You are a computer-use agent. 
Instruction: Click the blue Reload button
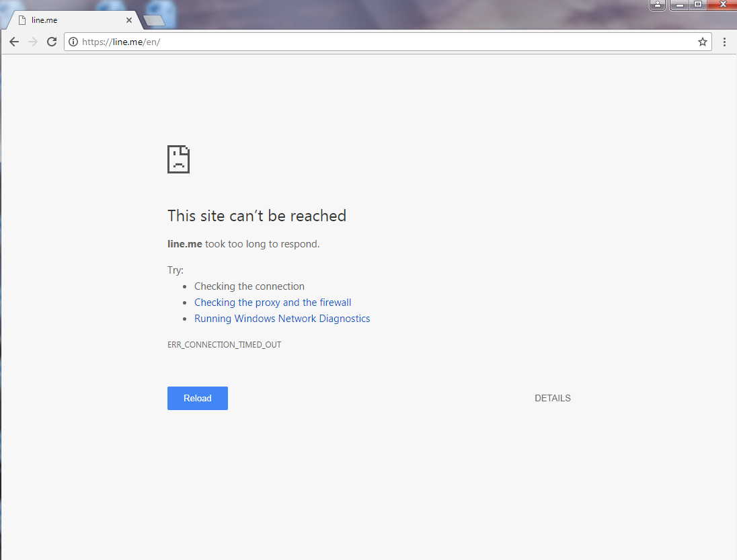198,399
